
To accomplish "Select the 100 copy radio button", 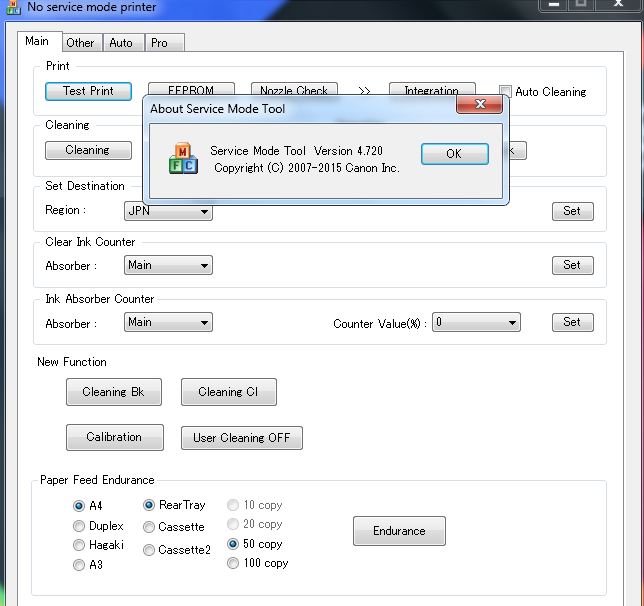I will click(x=233, y=563).
